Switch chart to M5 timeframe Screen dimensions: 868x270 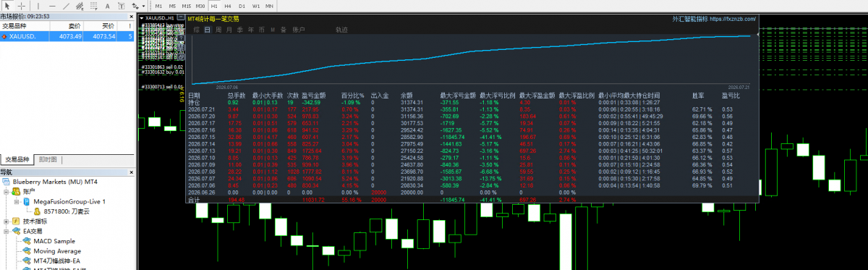[x=172, y=6]
